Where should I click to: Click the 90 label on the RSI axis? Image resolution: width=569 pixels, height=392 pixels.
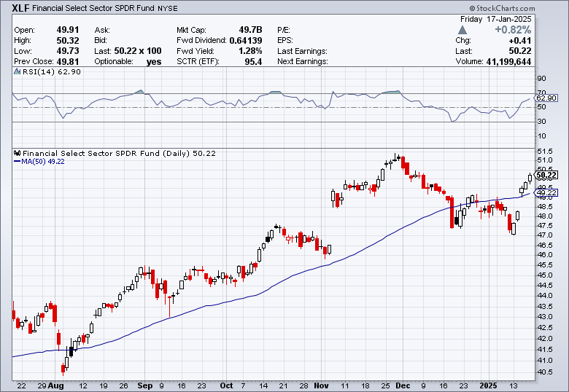(x=542, y=79)
